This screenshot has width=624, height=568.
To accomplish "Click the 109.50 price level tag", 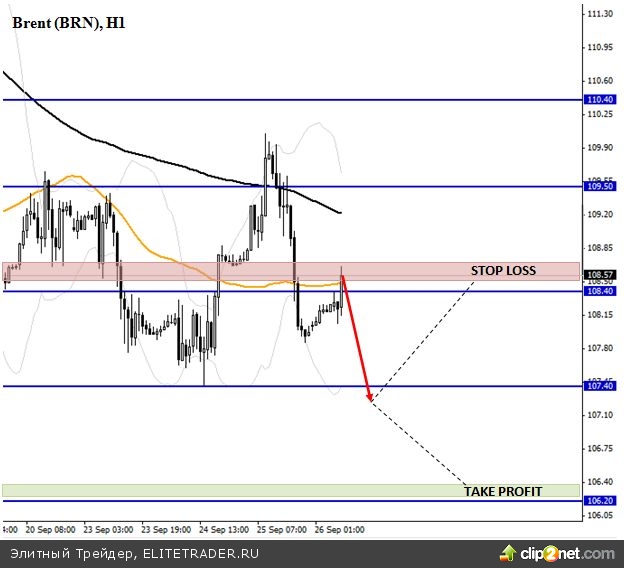I will [x=600, y=187].
